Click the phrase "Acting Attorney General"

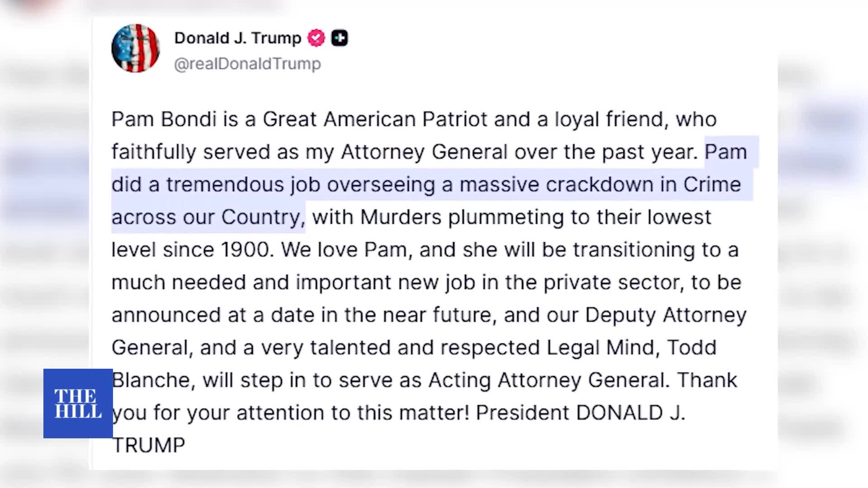tap(548, 380)
